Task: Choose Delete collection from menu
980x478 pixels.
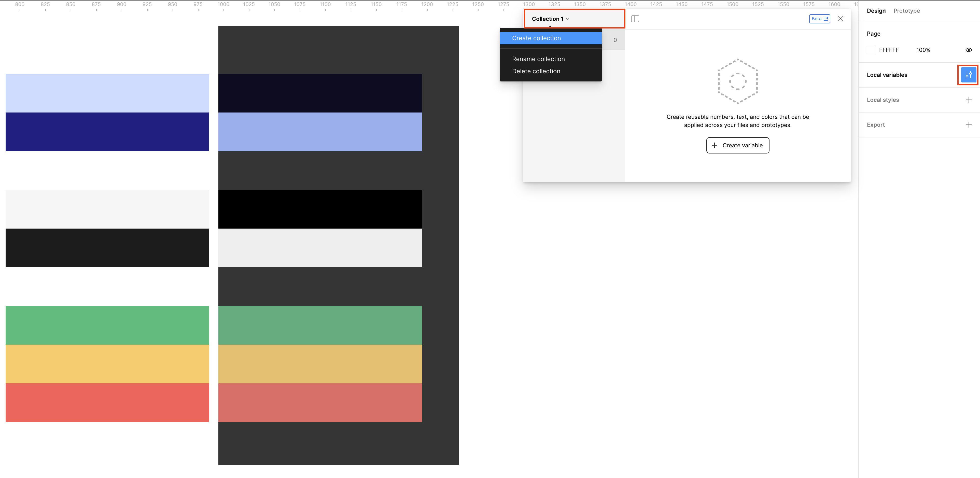Action: click(536, 71)
